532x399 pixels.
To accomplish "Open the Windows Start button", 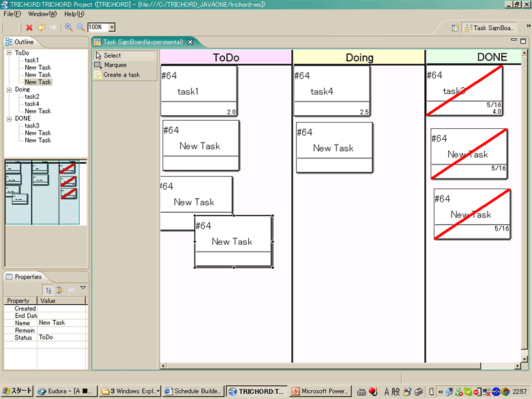I will (17, 391).
